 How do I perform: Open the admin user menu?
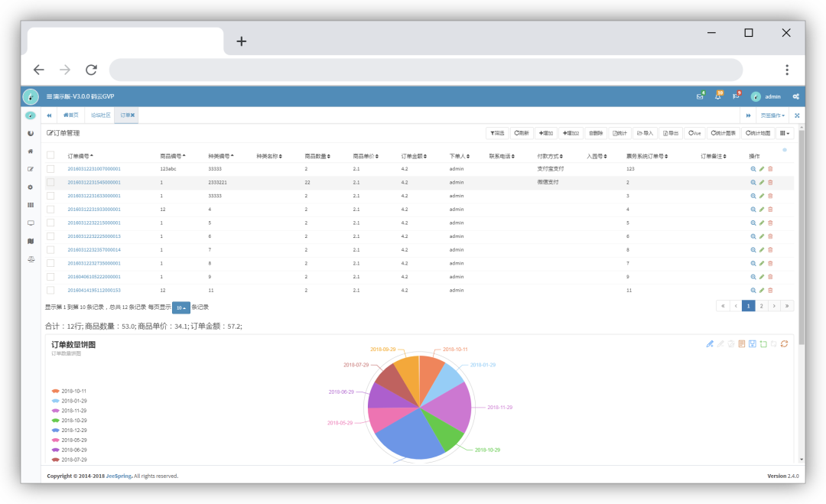tap(766, 96)
